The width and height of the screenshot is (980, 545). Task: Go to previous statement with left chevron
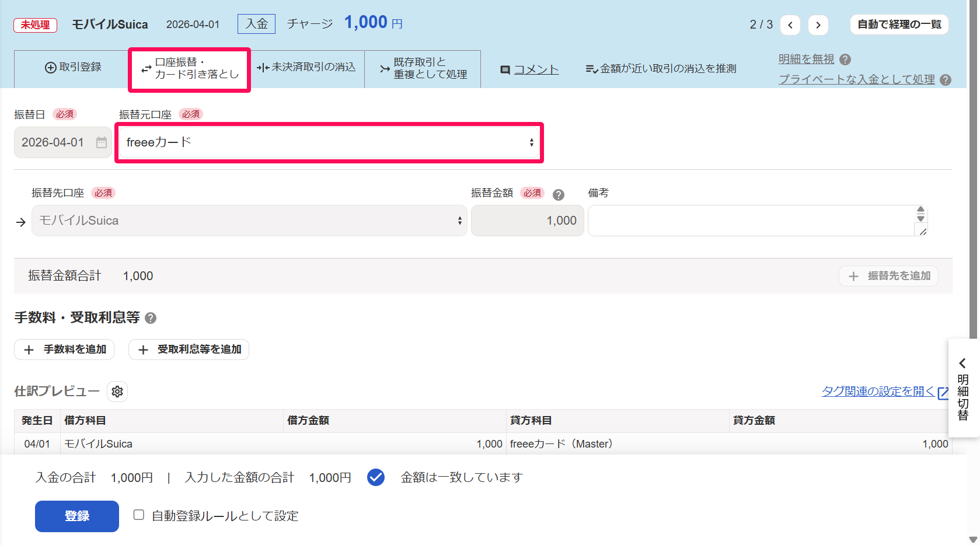pos(790,25)
